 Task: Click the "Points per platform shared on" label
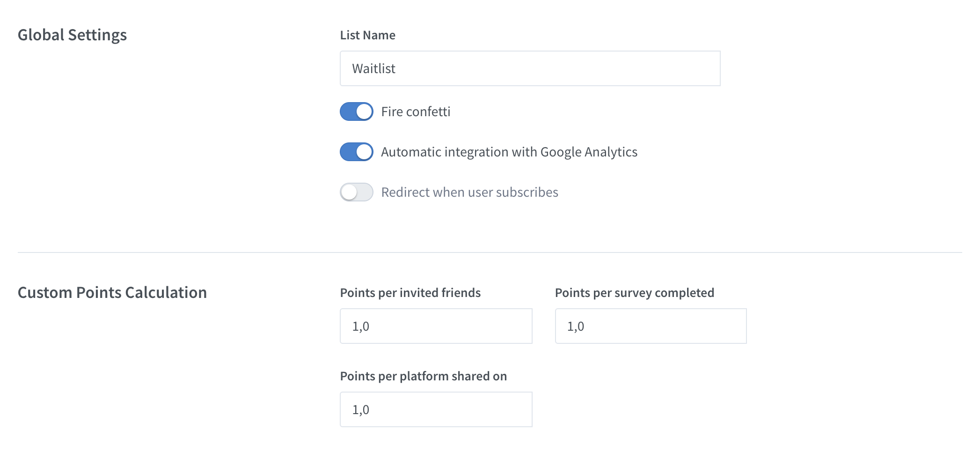pyautogui.click(x=424, y=376)
